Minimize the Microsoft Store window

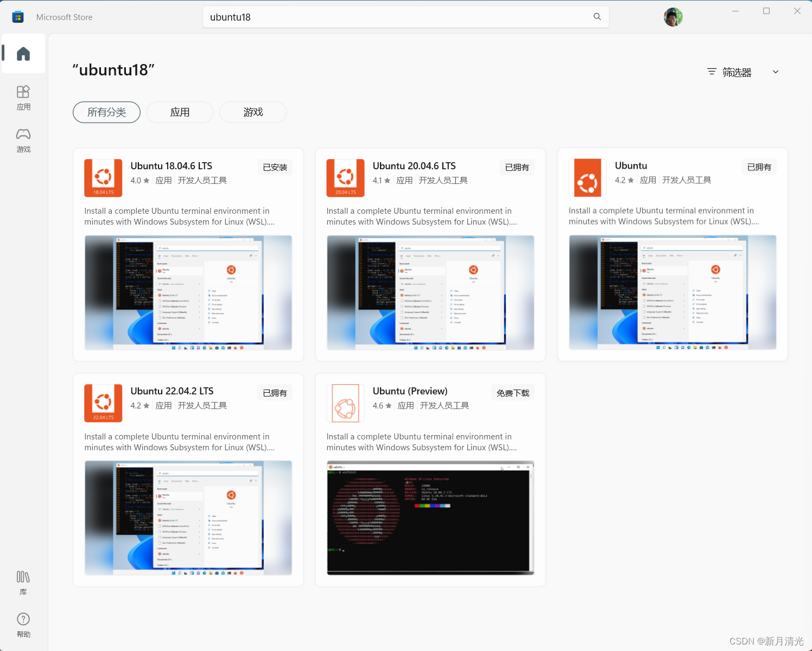click(735, 11)
